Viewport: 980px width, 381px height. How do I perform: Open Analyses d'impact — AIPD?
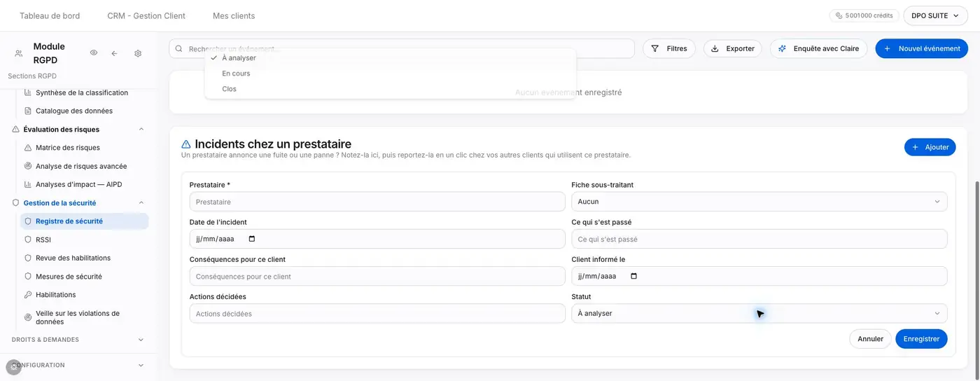pyautogui.click(x=79, y=184)
